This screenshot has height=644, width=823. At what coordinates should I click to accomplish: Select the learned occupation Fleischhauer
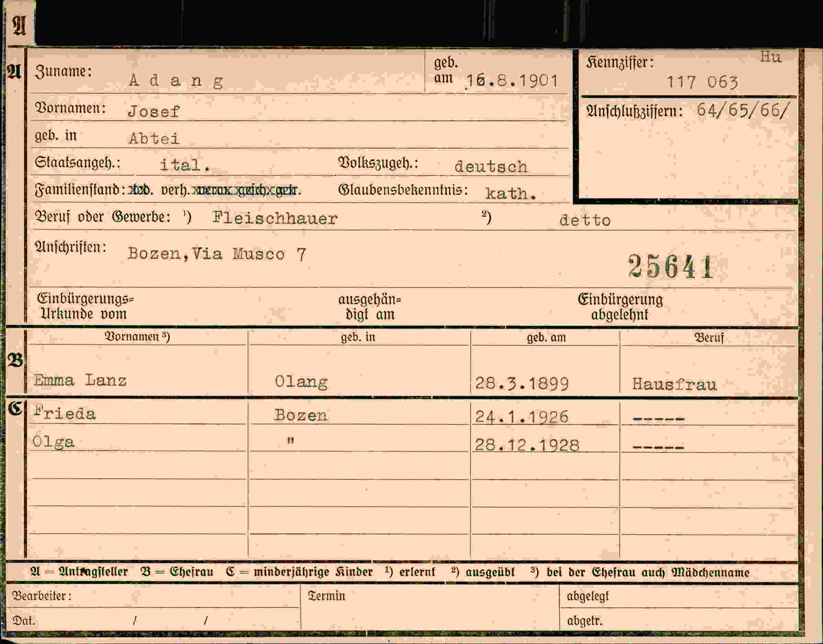(275, 218)
